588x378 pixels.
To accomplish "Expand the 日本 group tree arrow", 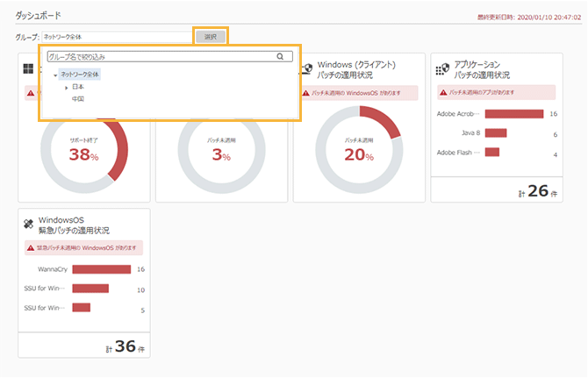I will pos(66,87).
